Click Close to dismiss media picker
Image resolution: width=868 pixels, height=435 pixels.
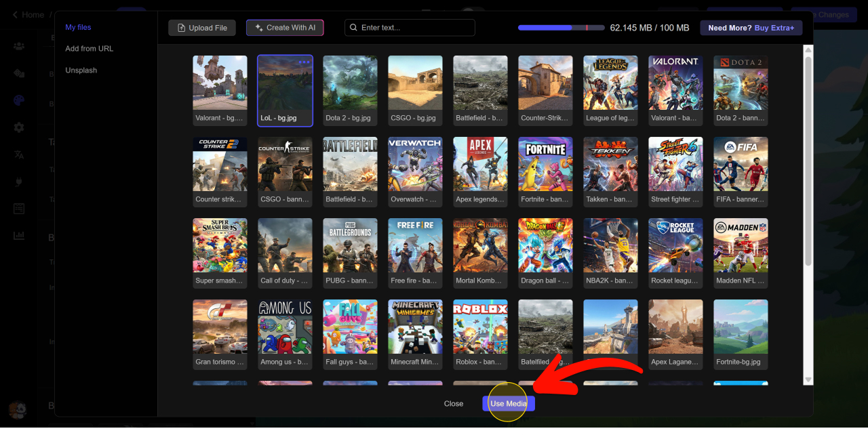pos(454,404)
